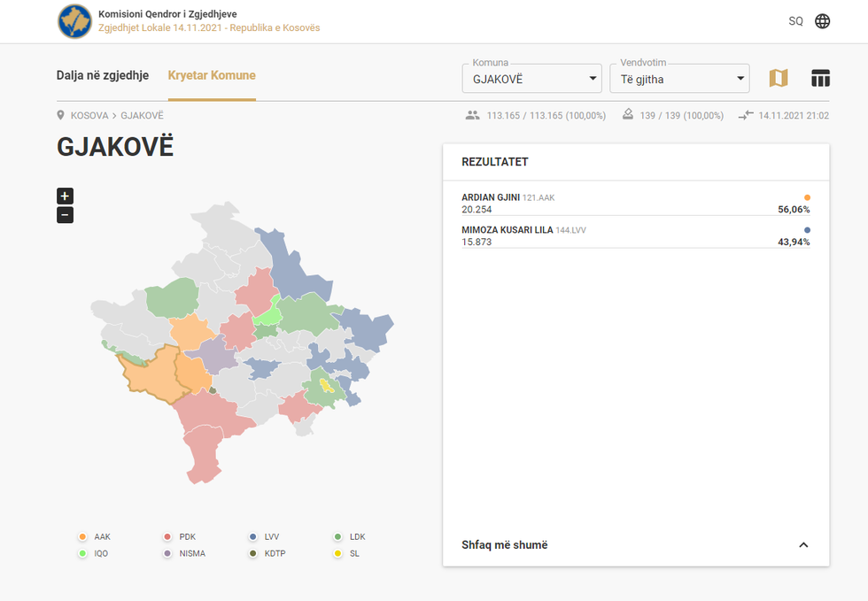Select the Ardian Gjini result row
Viewport: 868px width, 601px height.
click(635, 204)
